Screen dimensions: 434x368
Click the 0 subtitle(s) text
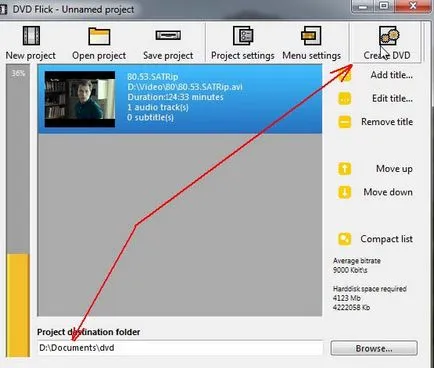pyautogui.click(x=150, y=117)
